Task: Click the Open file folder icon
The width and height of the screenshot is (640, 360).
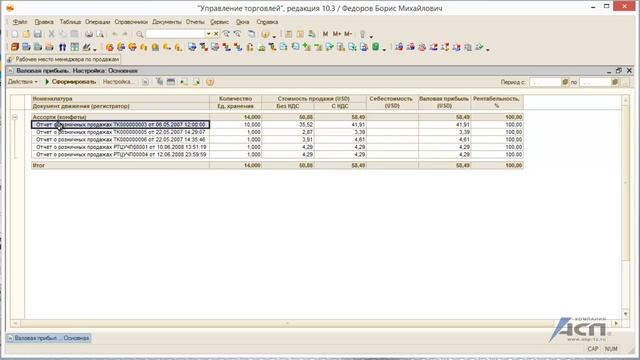Action: [x=26, y=34]
